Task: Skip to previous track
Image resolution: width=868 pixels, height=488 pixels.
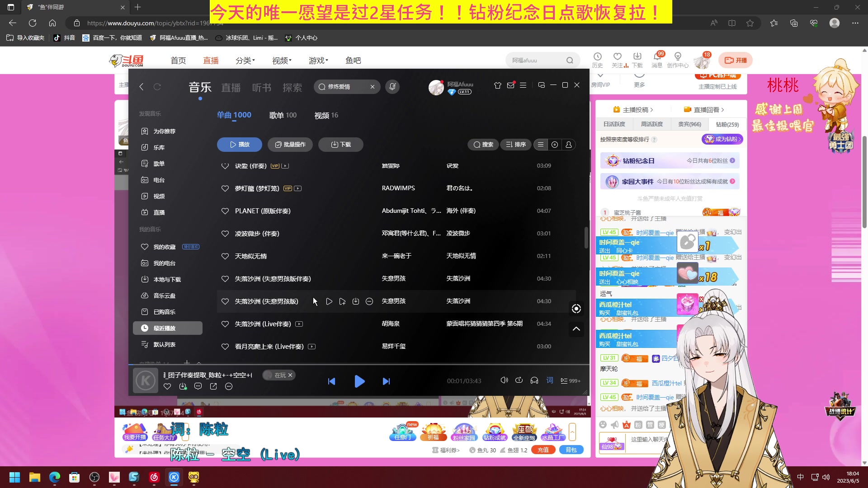Action: click(x=331, y=381)
